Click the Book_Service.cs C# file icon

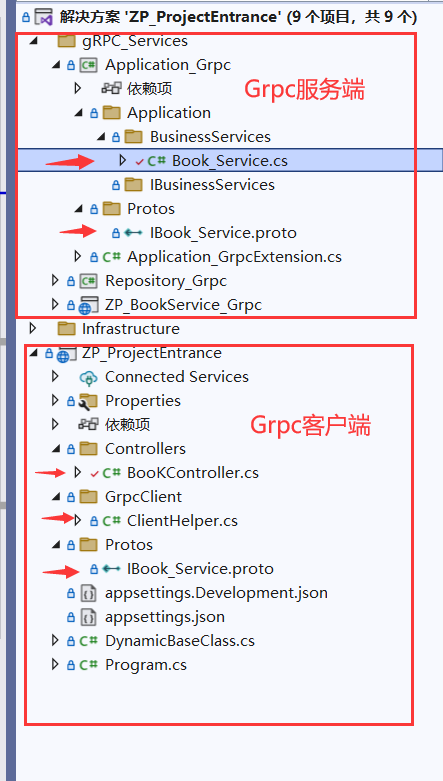(157, 161)
